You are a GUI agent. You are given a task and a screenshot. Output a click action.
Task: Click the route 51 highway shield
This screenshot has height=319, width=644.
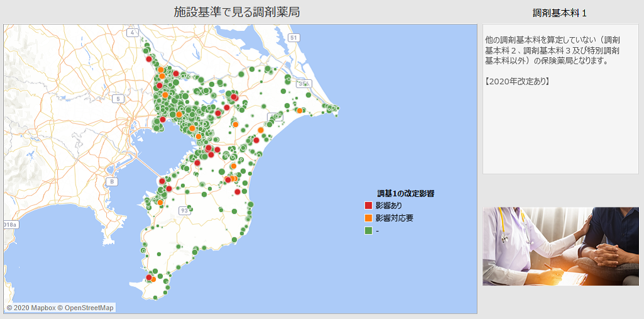tap(293, 38)
